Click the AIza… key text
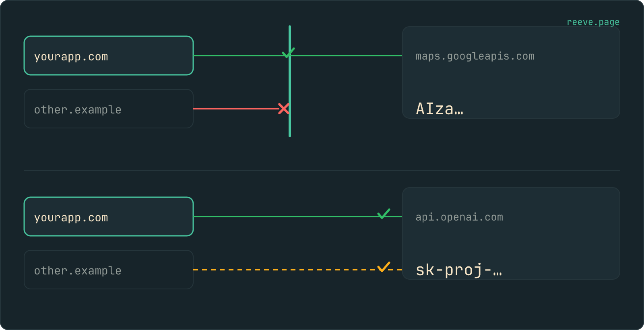This screenshot has height=330, width=644. [440, 109]
